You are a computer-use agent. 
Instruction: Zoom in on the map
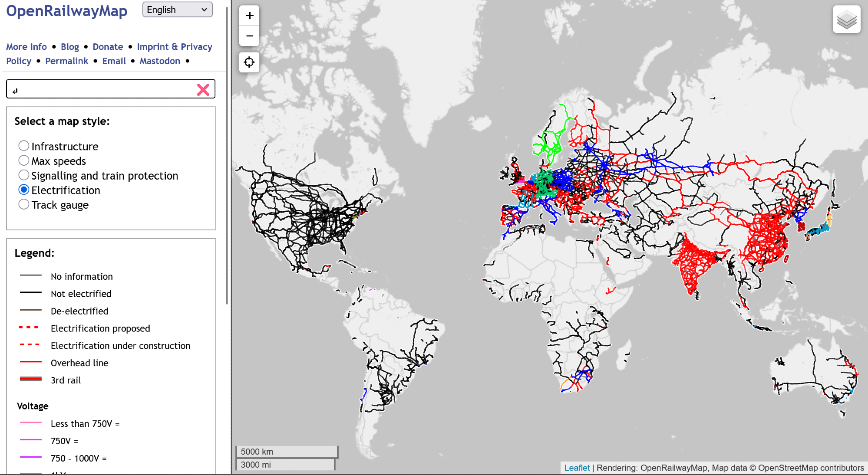pyautogui.click(x=249, y=16)
